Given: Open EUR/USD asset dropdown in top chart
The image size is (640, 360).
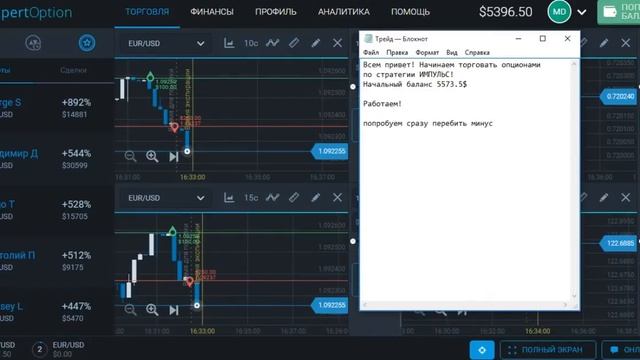Looking at the screenshot, I should click(166, 43).
